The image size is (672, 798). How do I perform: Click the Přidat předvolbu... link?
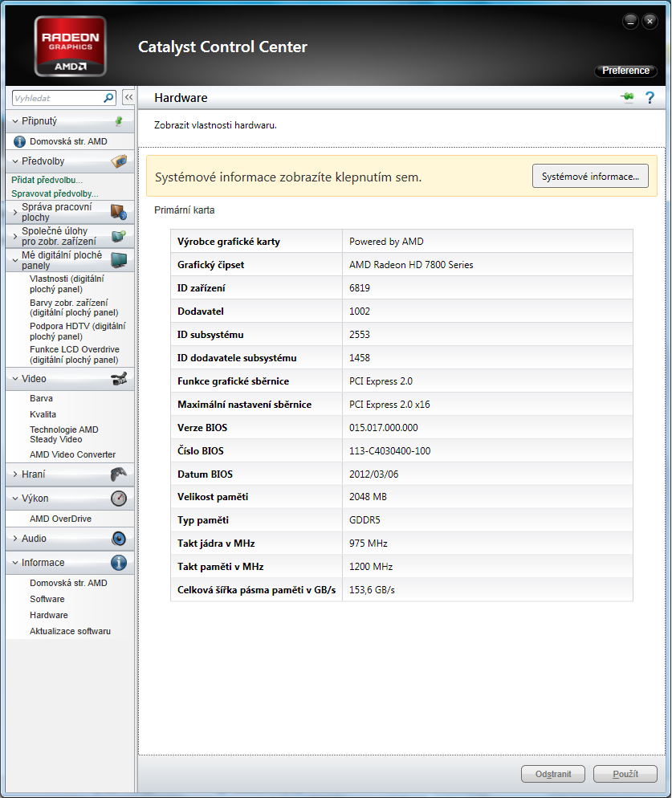click(47, 180)
